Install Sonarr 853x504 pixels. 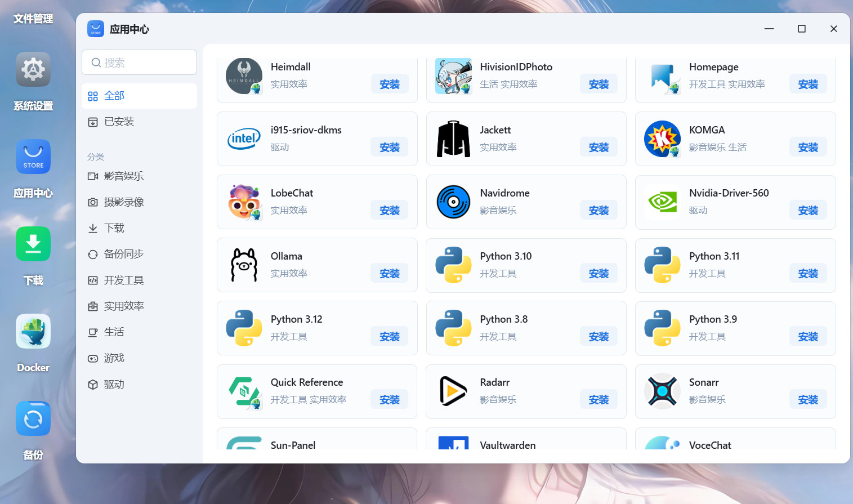pos(808,399)
